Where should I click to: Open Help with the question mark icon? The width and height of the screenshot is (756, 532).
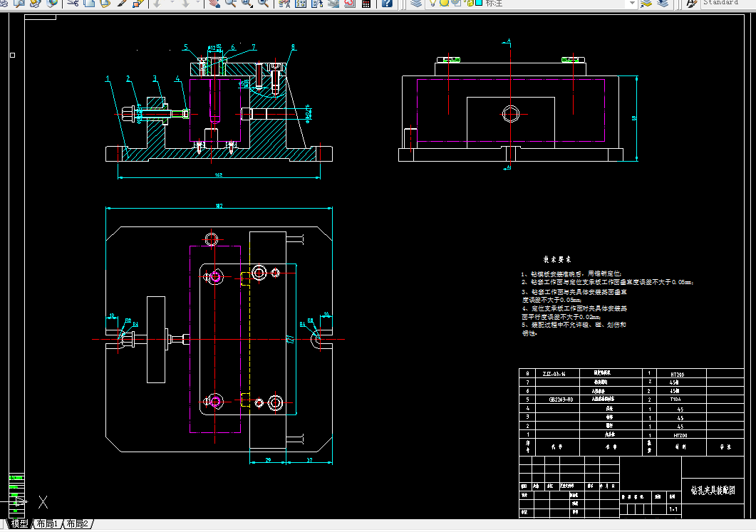coord(387,3)
